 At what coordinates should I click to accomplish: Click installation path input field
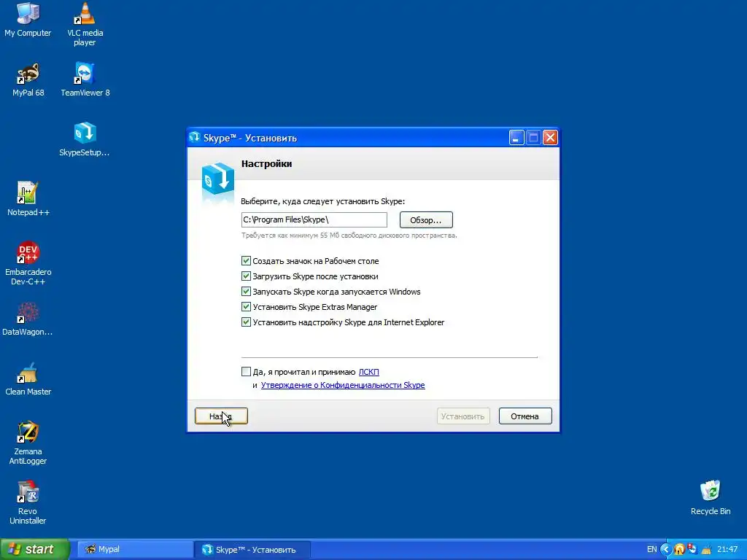[314, 219]
